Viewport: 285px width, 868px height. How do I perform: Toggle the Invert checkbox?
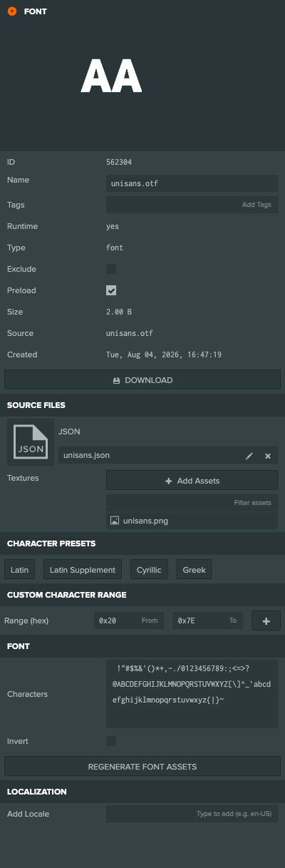tap(111, 741)
